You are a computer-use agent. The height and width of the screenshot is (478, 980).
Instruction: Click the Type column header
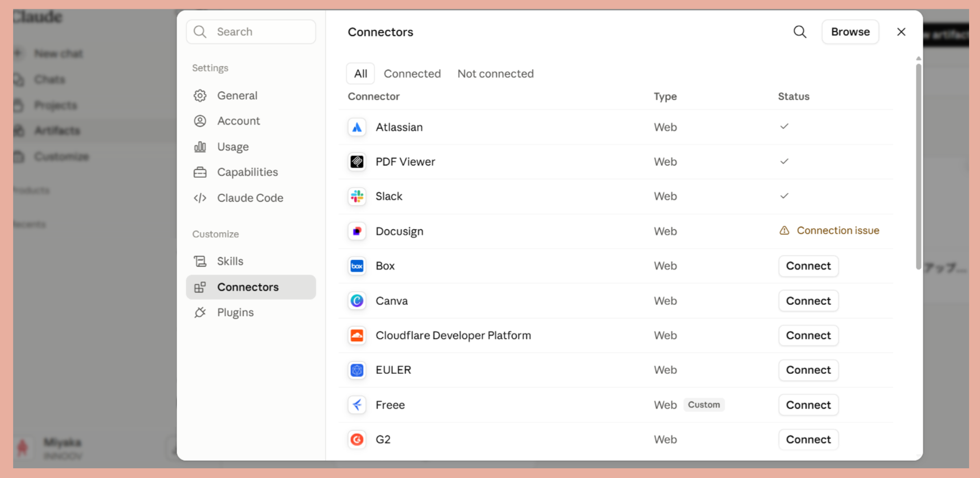pos(665,96)
